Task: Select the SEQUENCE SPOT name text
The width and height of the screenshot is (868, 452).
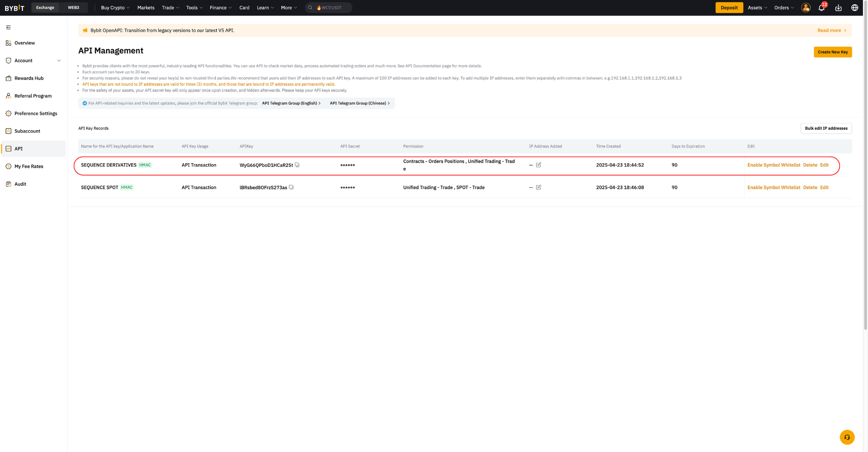Action: 100,187
